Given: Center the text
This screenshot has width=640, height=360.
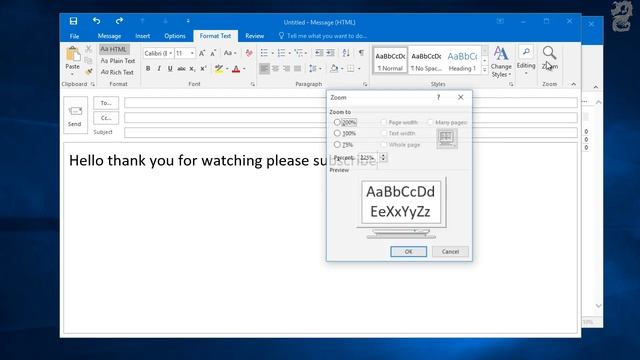Looking at the screenshot, I should coord(276,69).
